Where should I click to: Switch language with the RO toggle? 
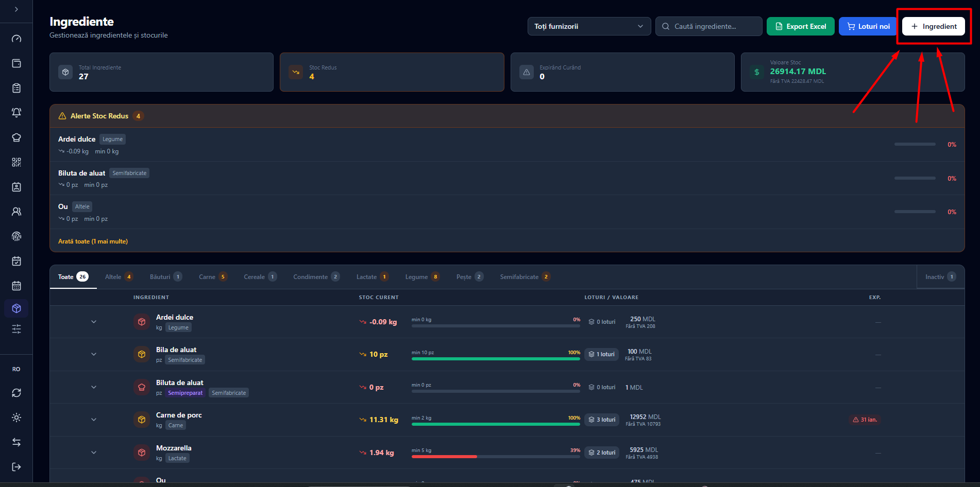[x=16, y=369]
